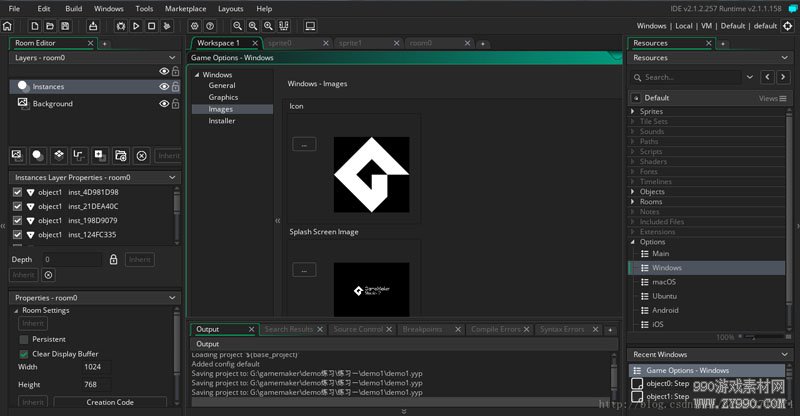Viewport: 800px width, 416px height.
Task: Lock the Instances layer
Action: [x=175, y=87]
